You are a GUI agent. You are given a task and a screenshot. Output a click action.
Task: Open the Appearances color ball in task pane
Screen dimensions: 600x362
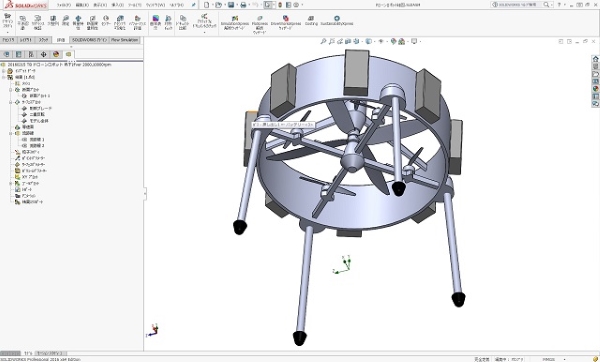[x=595, y=89]
